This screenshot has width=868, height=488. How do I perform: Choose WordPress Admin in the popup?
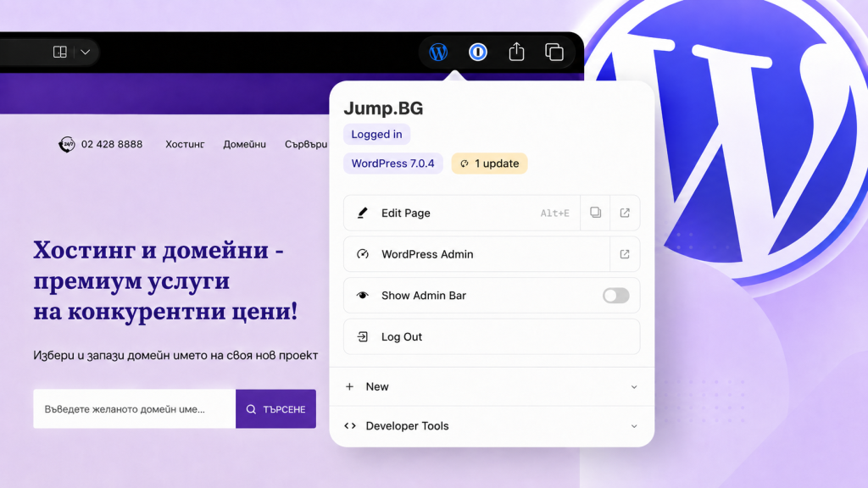(x=476, y=254)
